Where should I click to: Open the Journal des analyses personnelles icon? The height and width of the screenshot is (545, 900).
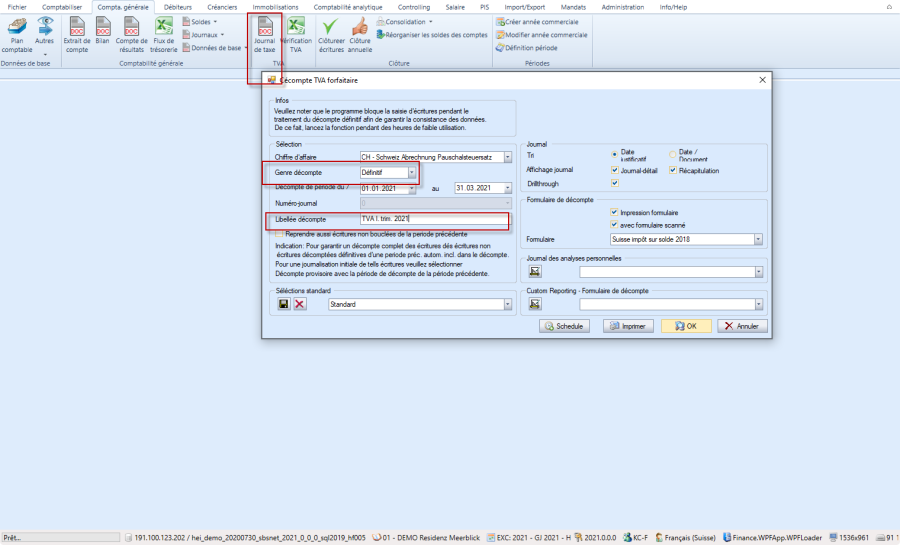pos(535,271)
